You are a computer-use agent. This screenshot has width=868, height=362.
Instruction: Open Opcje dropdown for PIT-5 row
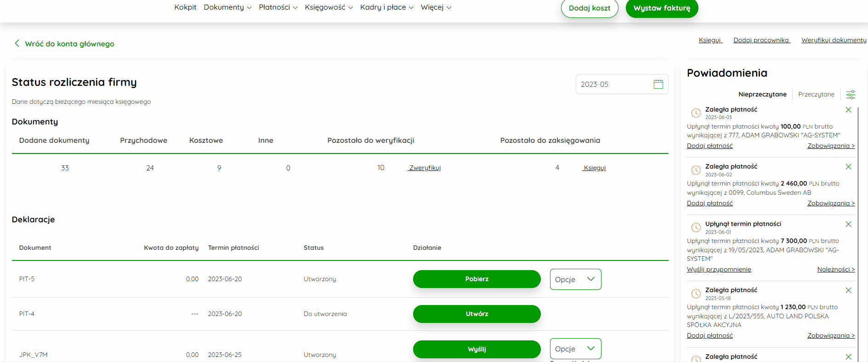(x=575, y=279)
